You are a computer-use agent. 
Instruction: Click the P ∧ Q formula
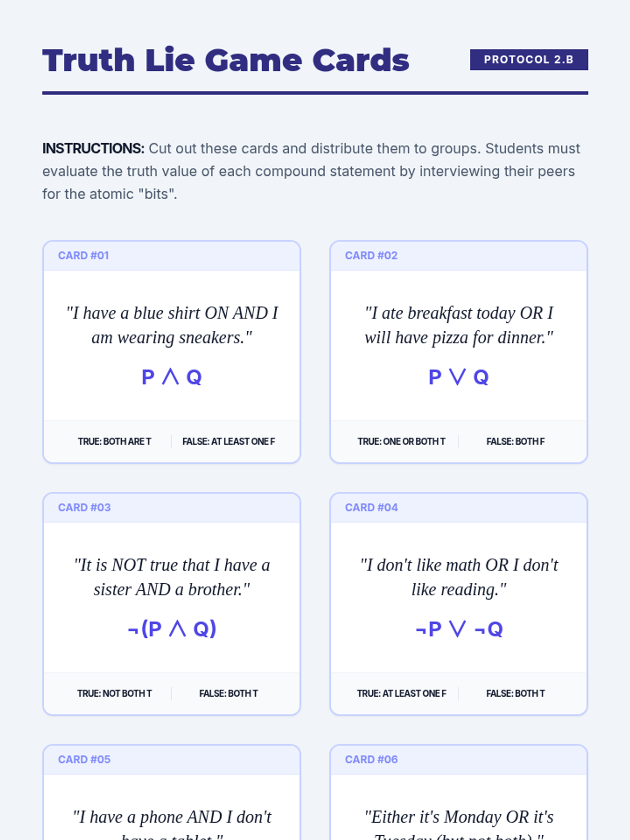172,377
